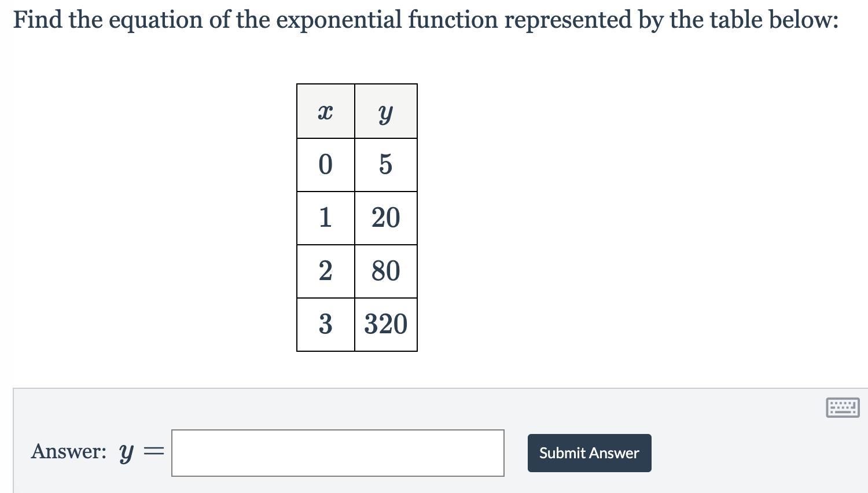Select the x cell showing 2
868x493 pixels.
point(326,271)
